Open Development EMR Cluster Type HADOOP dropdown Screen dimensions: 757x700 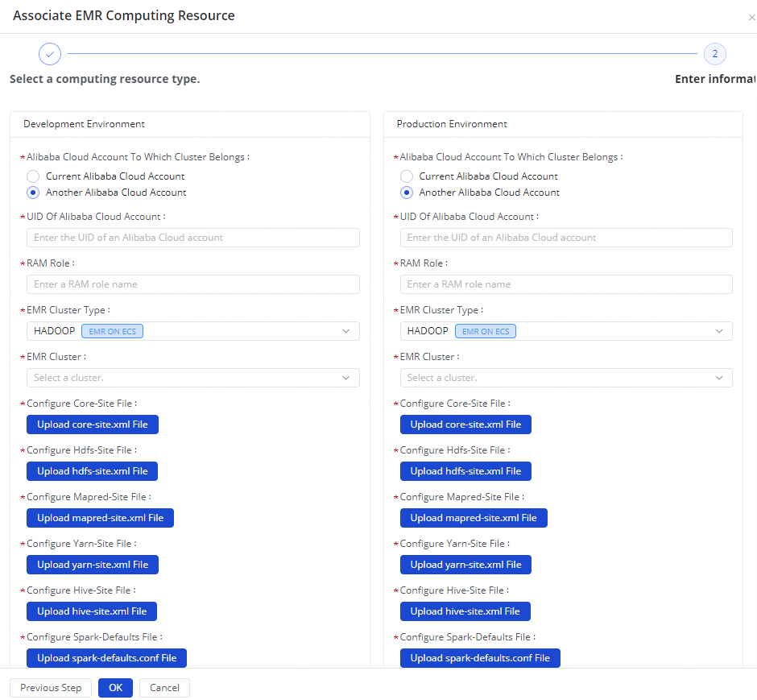(x=193, y=331)
